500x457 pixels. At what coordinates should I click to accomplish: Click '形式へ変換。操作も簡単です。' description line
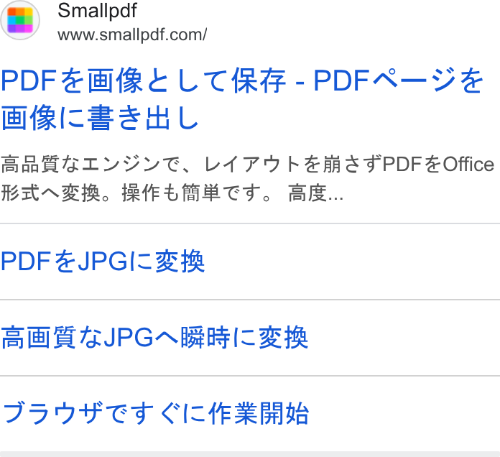pos(137,193)
